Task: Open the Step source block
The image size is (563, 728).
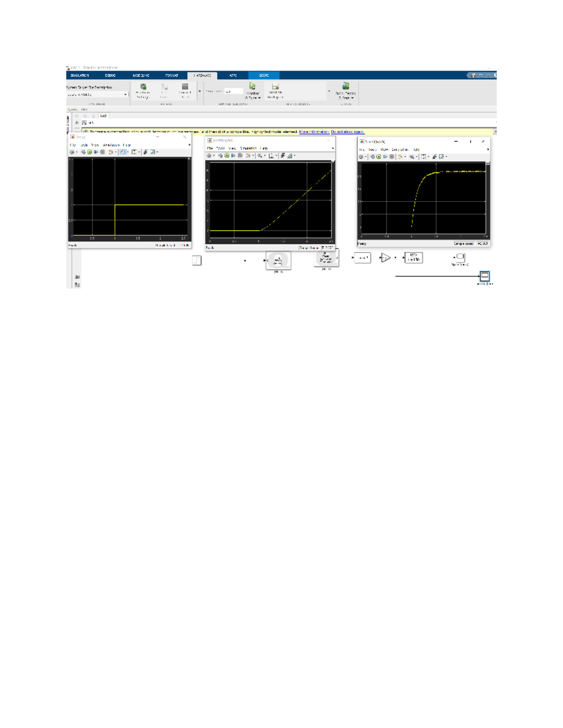Action: [x=197, y=260]
